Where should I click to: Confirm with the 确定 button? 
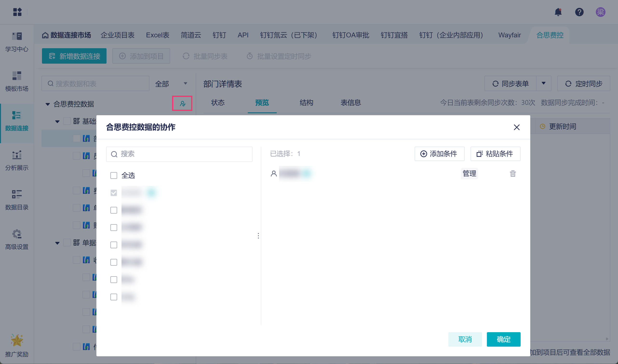pyautogui.click(x=503, y=339)
